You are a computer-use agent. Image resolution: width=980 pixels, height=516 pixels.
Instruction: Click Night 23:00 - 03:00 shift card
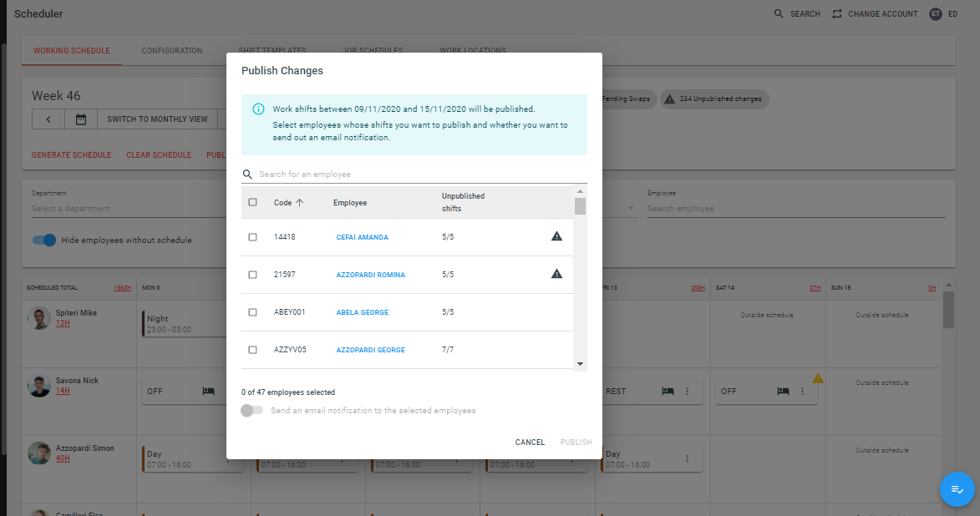click(184, 324)
